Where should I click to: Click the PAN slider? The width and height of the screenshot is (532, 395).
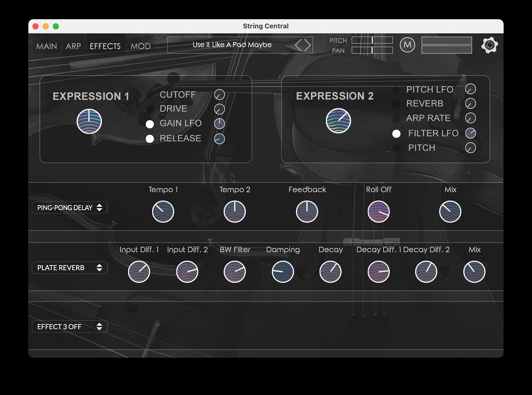tap(372, 50)
